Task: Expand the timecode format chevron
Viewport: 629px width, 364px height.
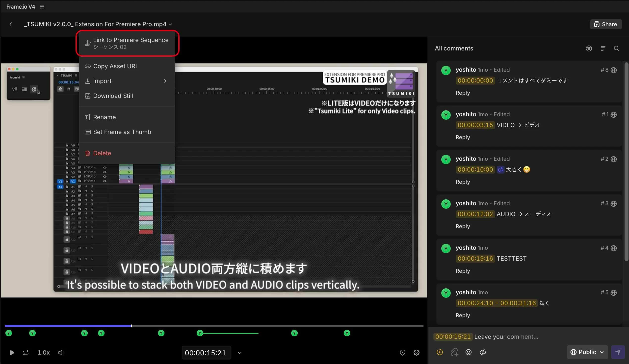Action: pos(239,353)
